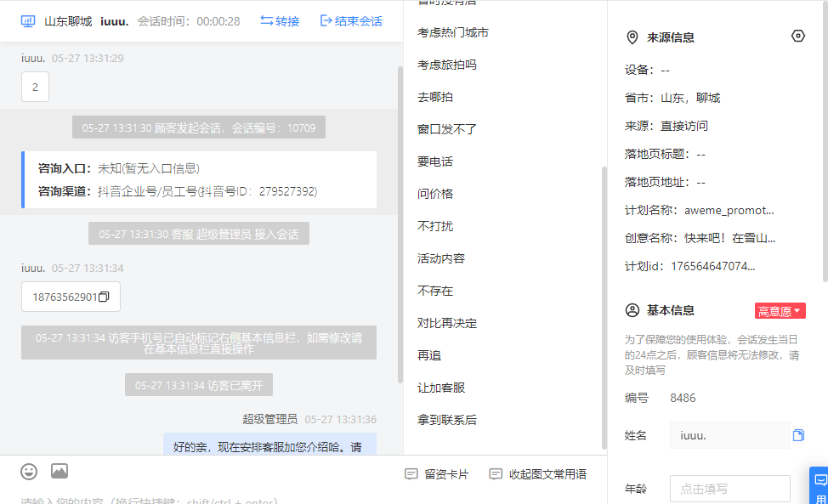Pick the quick reply 让加客服

tap(441, 388)
